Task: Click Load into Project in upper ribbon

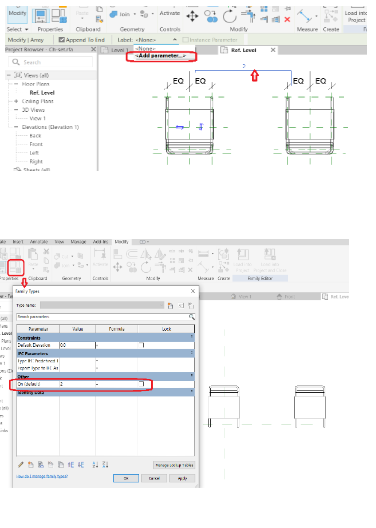Action: tap(356, 16)
